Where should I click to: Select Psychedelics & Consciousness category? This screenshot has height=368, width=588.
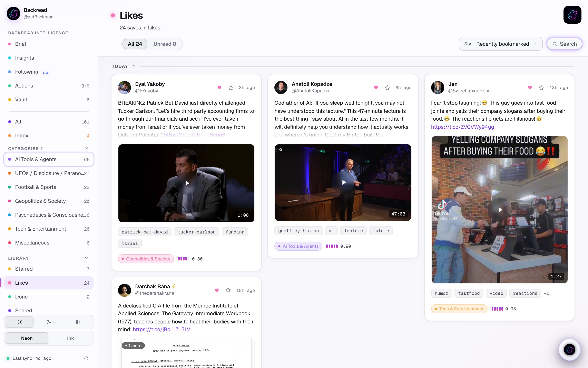pyautogui.click(x=49, y=215)
